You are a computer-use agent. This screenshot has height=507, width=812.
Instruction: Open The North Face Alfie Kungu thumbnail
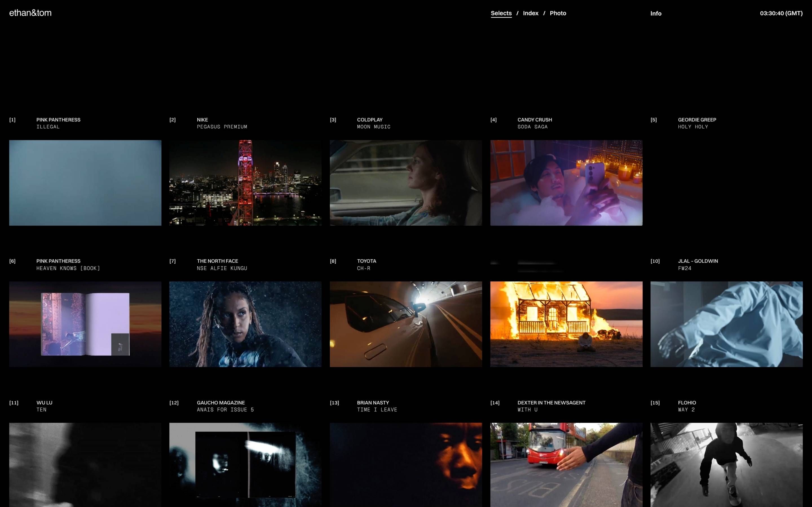[245, 324]
